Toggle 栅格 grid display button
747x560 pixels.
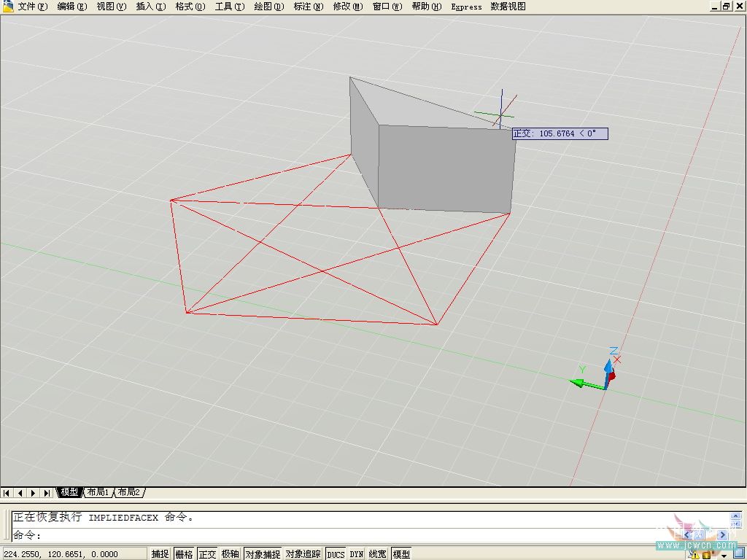click(x=184, y=554)
